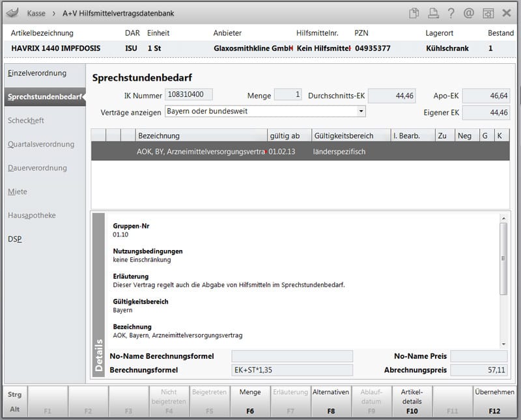
Task: Open Alternativen with F8 button
Action: tap(331, 401)
